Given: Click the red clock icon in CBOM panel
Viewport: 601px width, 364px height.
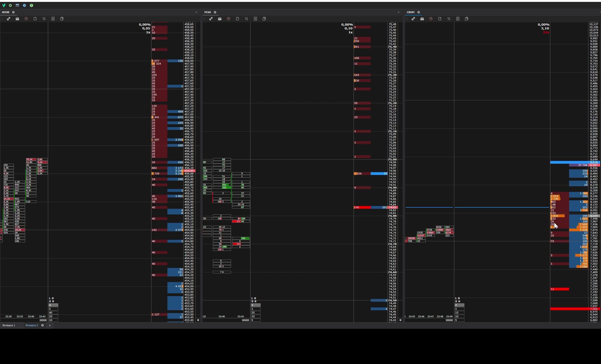Looking at the screenshot, I should coord(431,19).
